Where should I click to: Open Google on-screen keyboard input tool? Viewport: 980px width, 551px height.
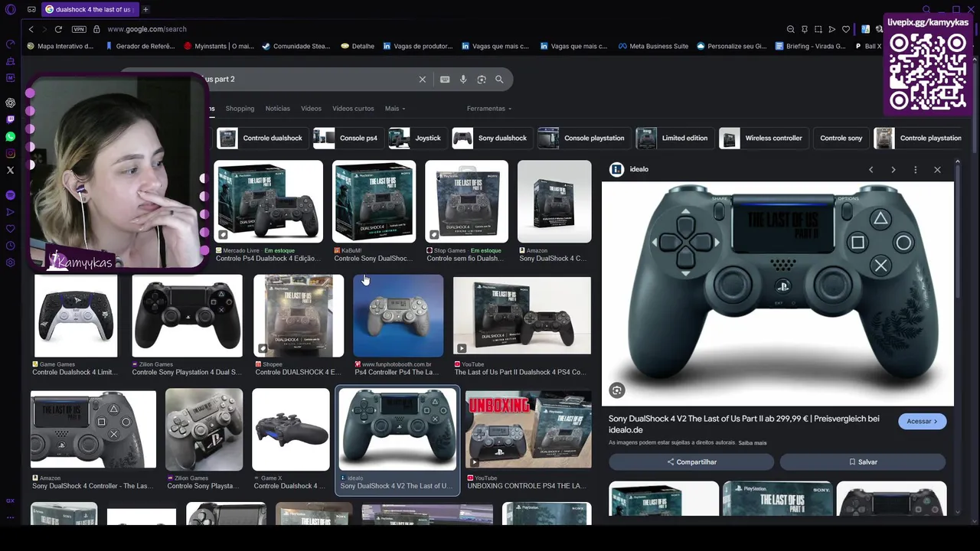click(445, 79)
